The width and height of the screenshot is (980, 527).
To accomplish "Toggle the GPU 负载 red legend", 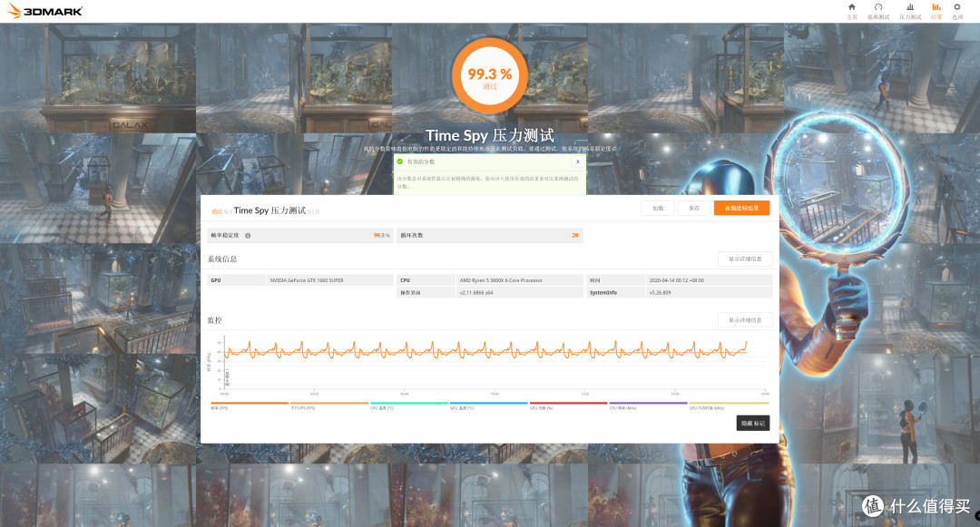I will pyautogui.click(x=568, y=405).
